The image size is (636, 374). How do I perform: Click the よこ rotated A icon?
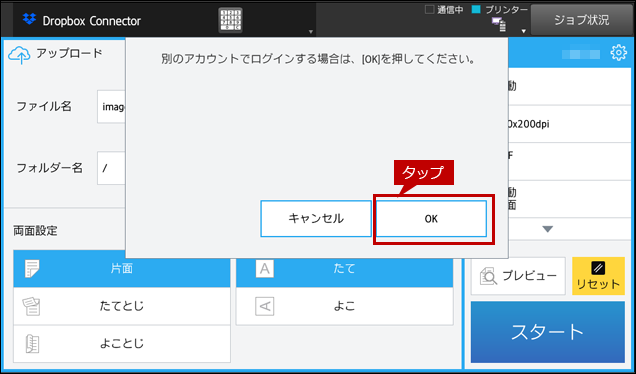[264, 306]
